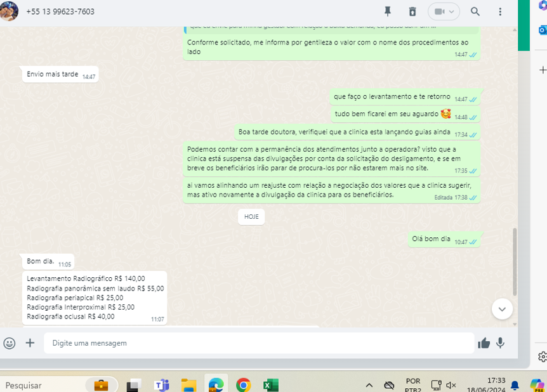Click the 'Radiografia oclusal R$ 40,00' line
Screen dimensions: 547x392
click(70, 317)
